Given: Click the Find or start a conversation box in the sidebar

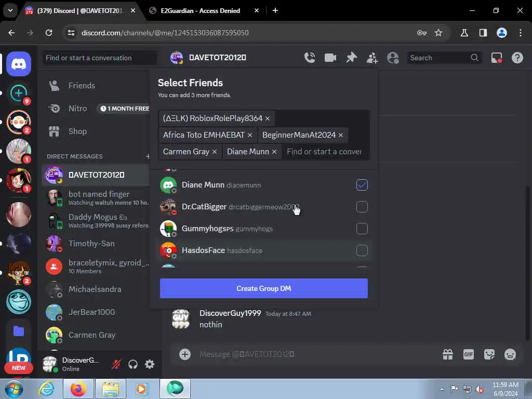Looking at the screenshot, I should (99, 58).
